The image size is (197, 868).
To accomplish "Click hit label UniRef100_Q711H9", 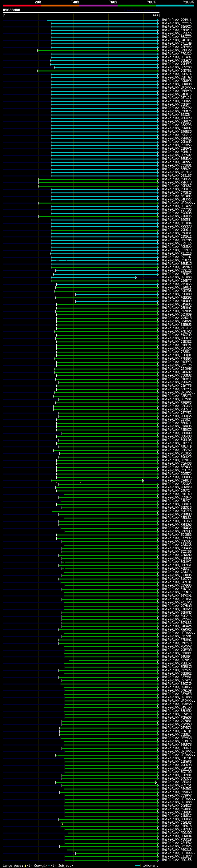I will pyautogui.click(x=176, y=43).
